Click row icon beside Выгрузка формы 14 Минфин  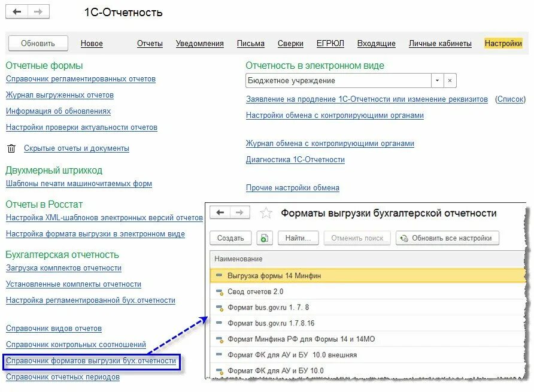[219, 275]
